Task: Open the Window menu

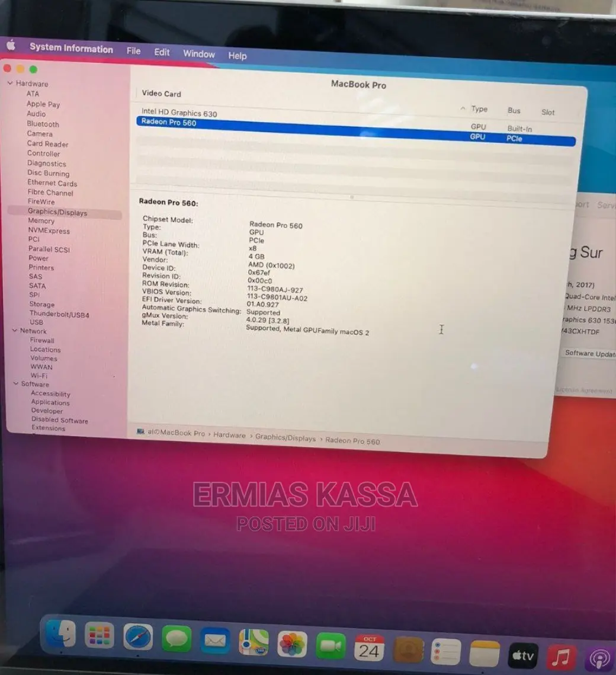Action: pyautogui.click(x=198, y=54)
